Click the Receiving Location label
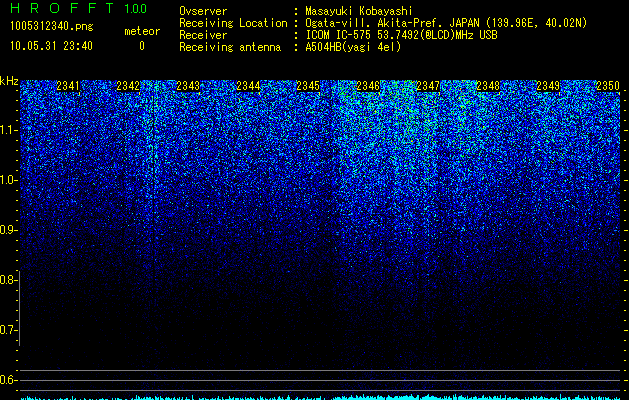 [233, 23]
